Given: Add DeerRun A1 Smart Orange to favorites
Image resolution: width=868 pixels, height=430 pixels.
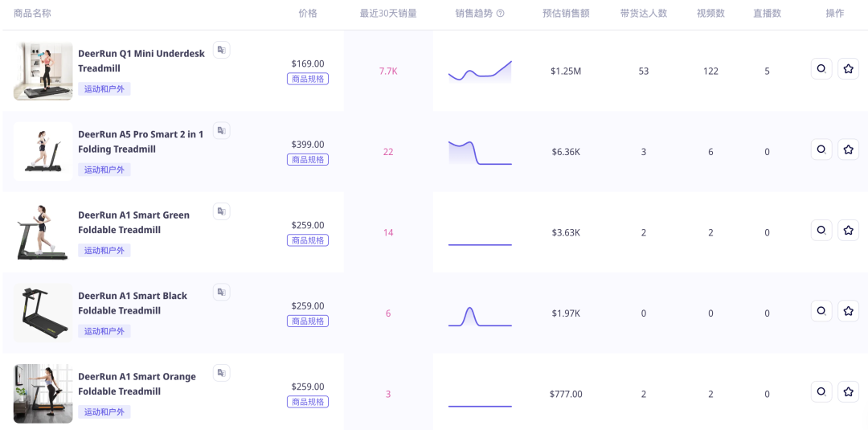Looking at the screenshot, I should coord(848,392).
